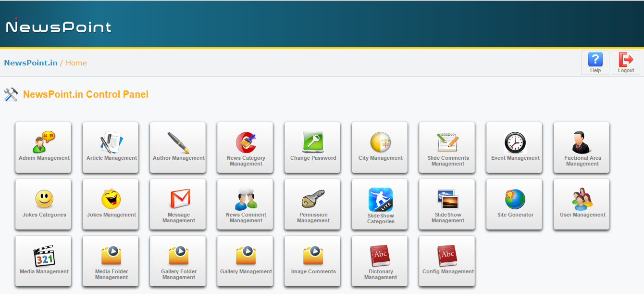Click the Logout button

(x=626, y=63)
